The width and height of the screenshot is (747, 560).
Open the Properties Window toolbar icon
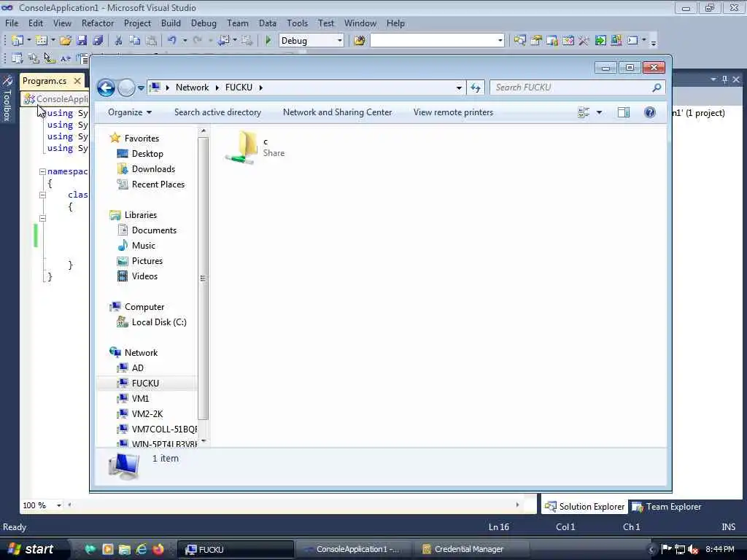[536, 41]
